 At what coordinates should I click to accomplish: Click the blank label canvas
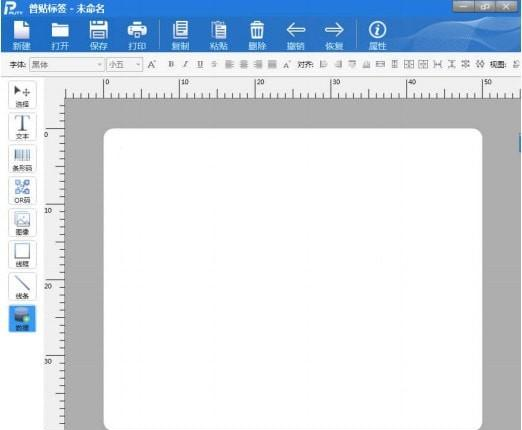(x=293, y=279)
